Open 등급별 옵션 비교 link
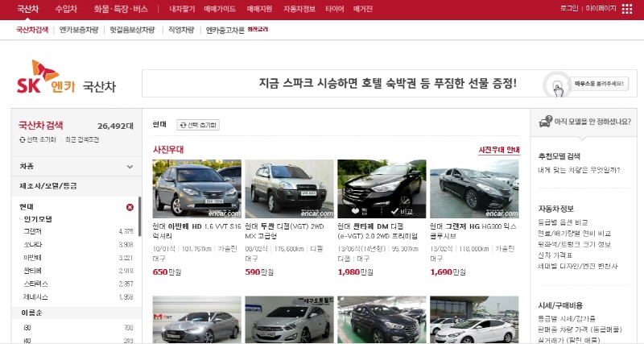Screen dimensions: 644x344 563,222
